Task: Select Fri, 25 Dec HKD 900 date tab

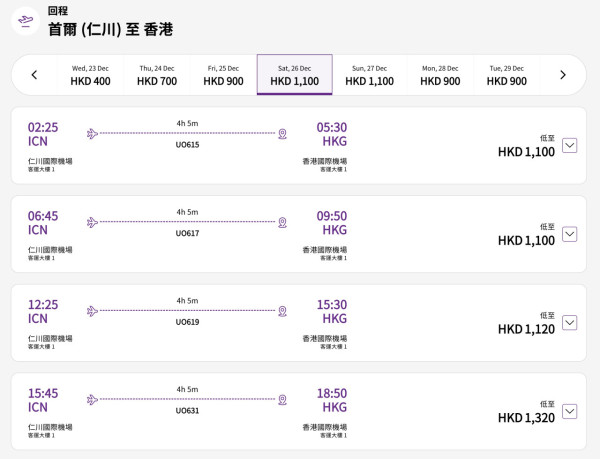Action: pos(223,75)
